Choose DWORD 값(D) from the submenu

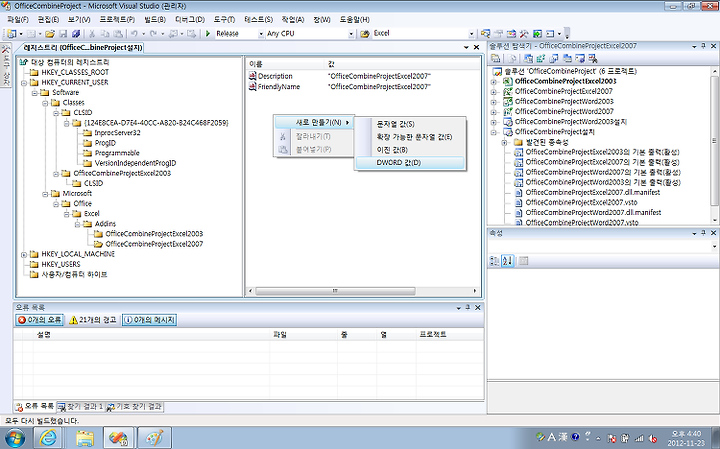(x=410, y=163)
